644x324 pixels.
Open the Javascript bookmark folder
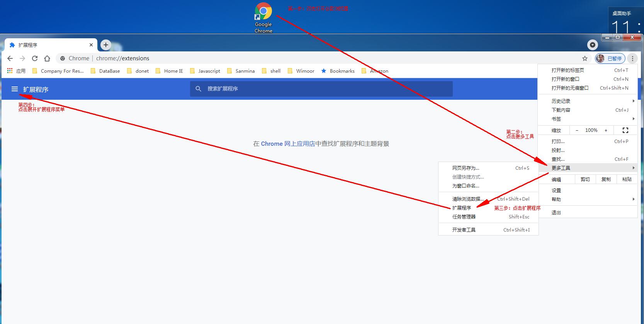205,71
